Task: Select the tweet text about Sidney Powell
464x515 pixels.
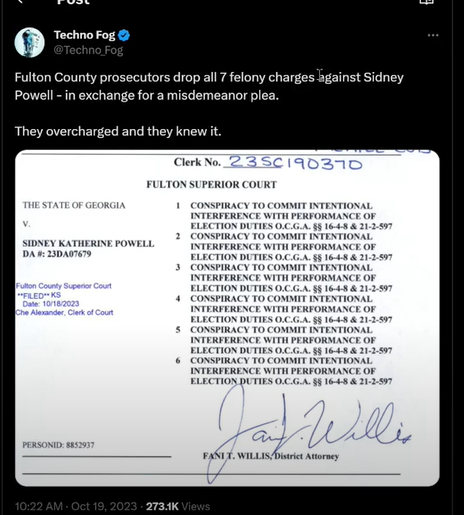Action: coord(209,86)
